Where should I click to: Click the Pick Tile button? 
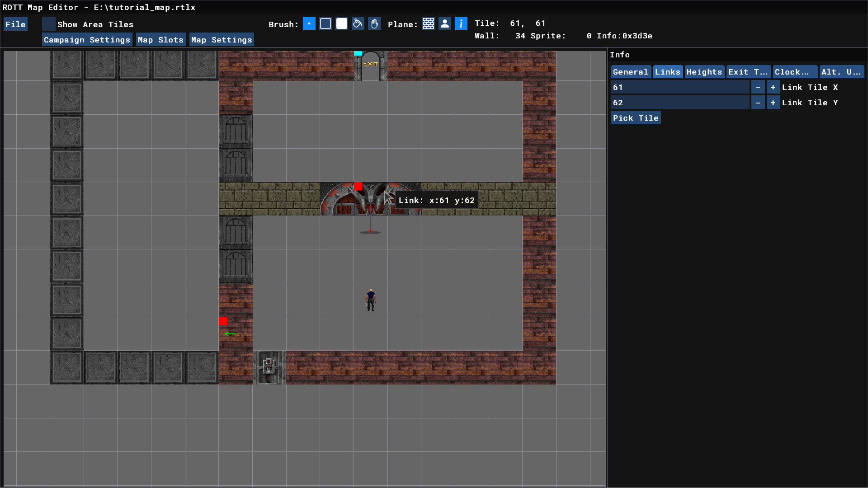click(636, 118)
